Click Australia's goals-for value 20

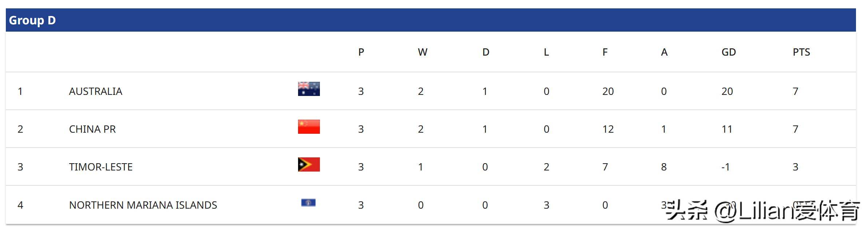608,91
